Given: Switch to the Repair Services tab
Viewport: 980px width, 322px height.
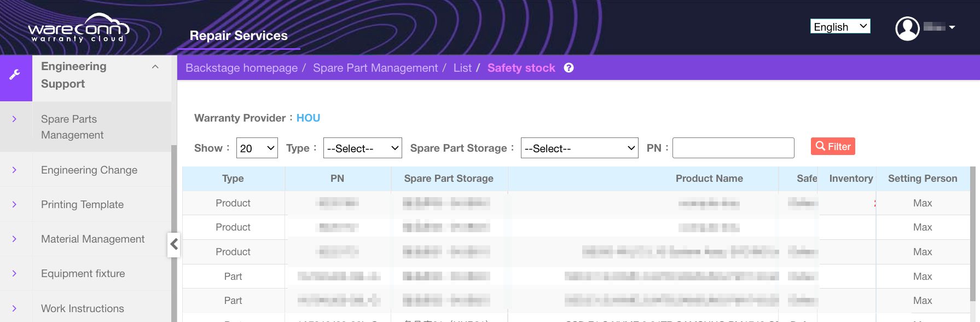Looking at the screenshot, I should [239, 36].
